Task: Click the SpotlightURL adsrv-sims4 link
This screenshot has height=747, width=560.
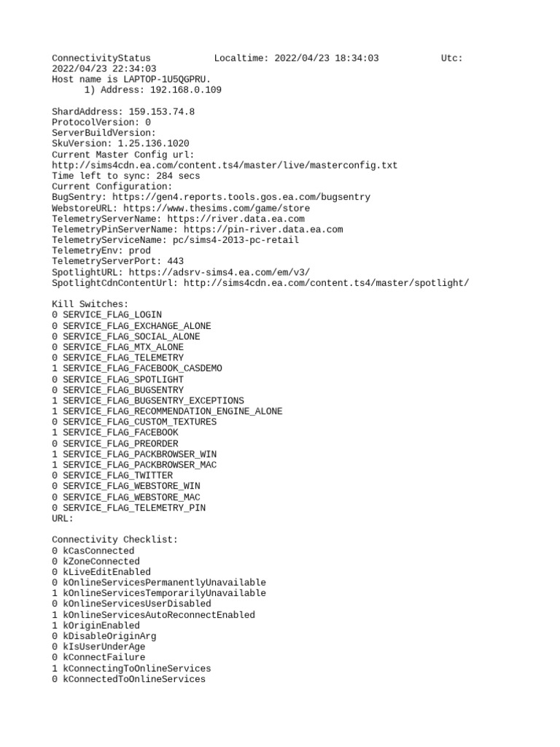Action: [219, 272]
